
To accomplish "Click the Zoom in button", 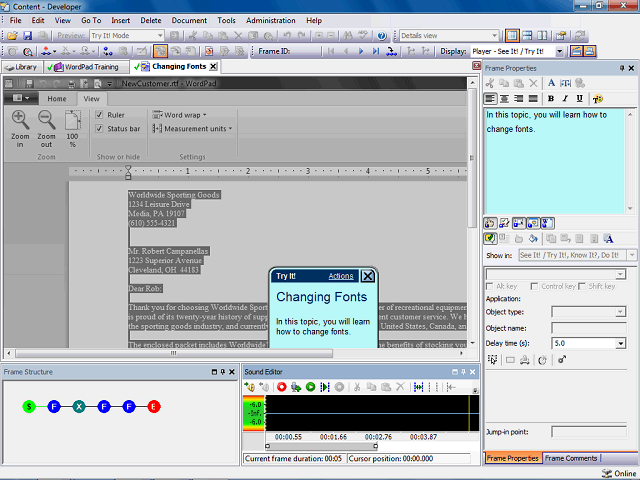I will (x=20, y=129).
